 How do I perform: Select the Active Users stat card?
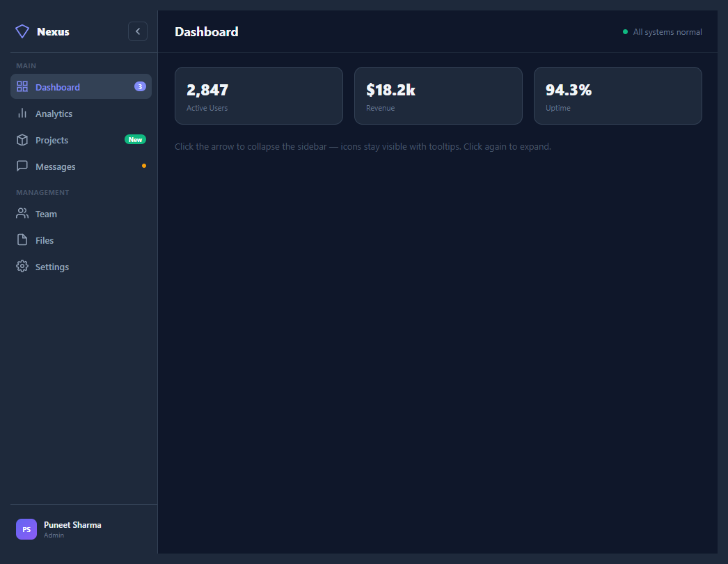point(259,95)
